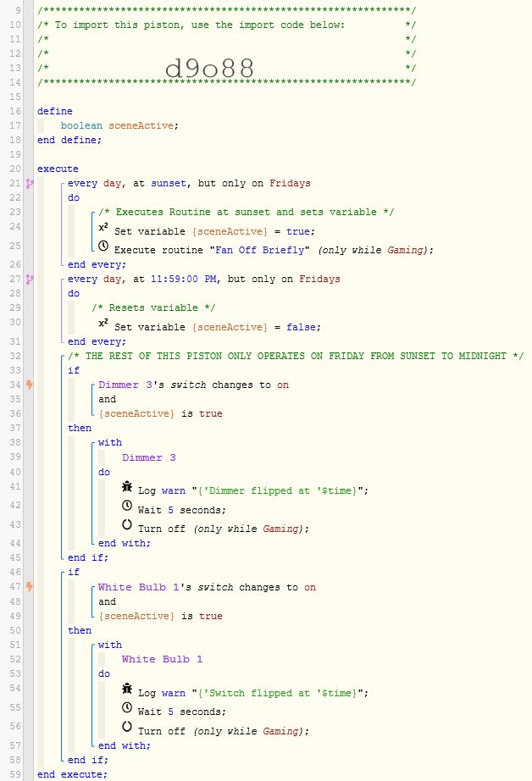Select 'boolean sceneActive;' variable declaration

point(119,125)
